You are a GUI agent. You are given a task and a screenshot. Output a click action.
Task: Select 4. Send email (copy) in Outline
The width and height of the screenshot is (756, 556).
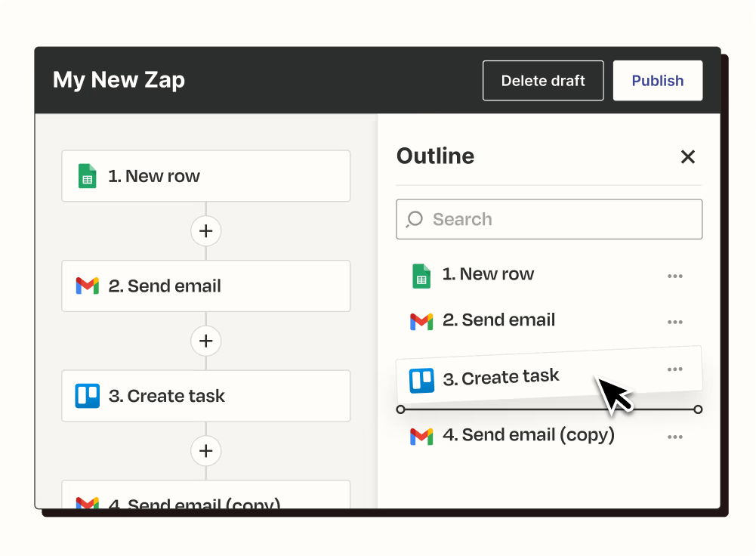(528, 435)
